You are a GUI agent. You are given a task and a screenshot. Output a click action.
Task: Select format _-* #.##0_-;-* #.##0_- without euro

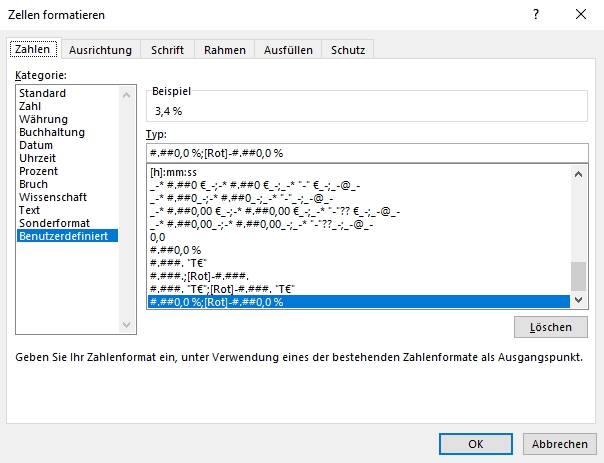[x=359, y=198]
